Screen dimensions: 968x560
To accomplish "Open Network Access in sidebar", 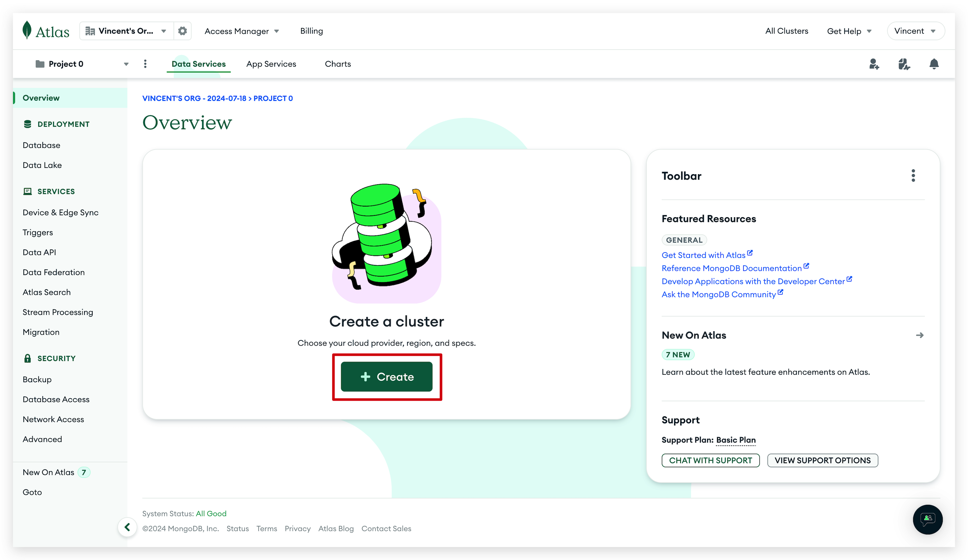I will pos(53,419).
